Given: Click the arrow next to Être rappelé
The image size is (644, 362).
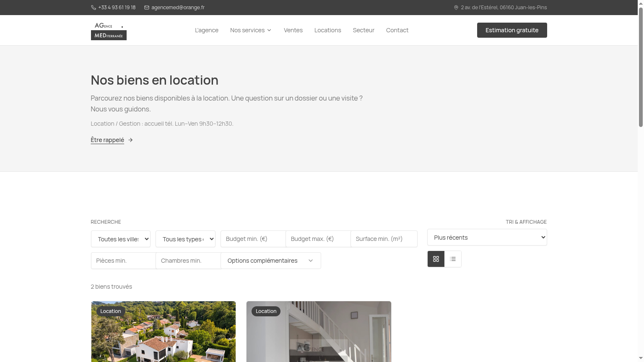Looking at the screenshot, I should click(x=130, y=140).
